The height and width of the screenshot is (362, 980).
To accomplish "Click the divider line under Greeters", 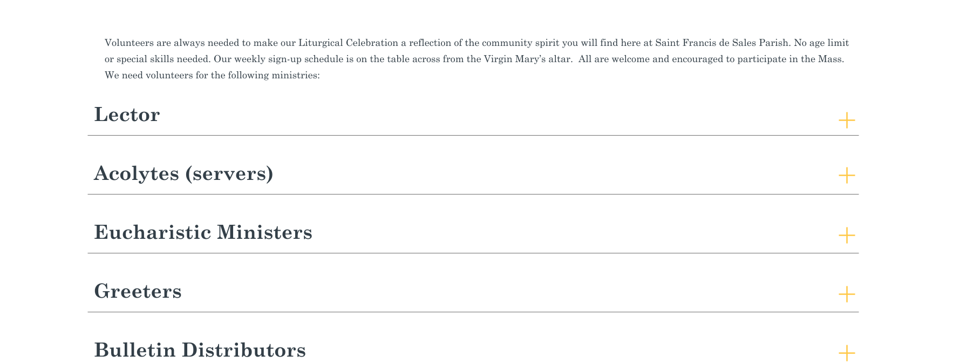I will pyautogui.click(x=473, y=312).
